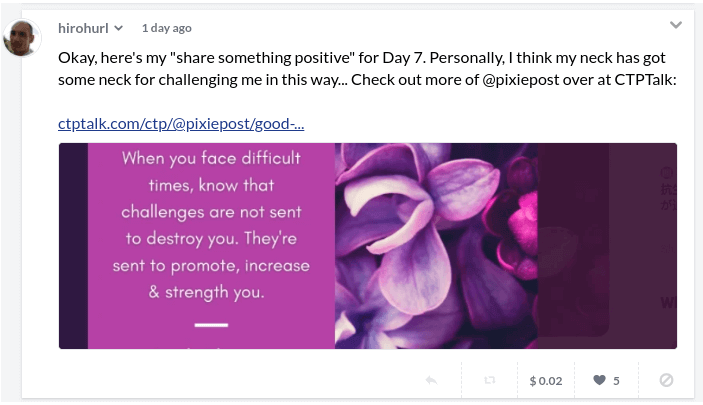Click the reblog icon under the post
The height and width of the screenshot is (405, 703).
pos(490,380)
